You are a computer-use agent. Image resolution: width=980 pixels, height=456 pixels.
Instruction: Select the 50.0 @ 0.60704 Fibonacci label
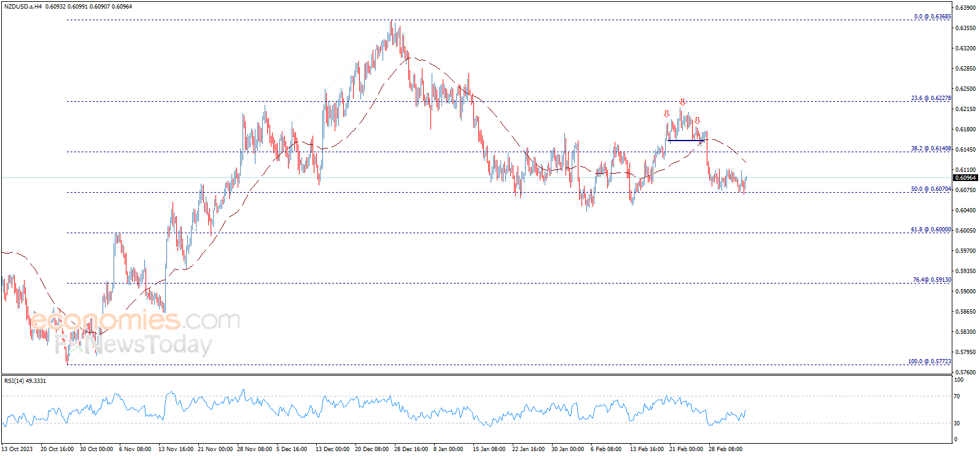(931, 189)
